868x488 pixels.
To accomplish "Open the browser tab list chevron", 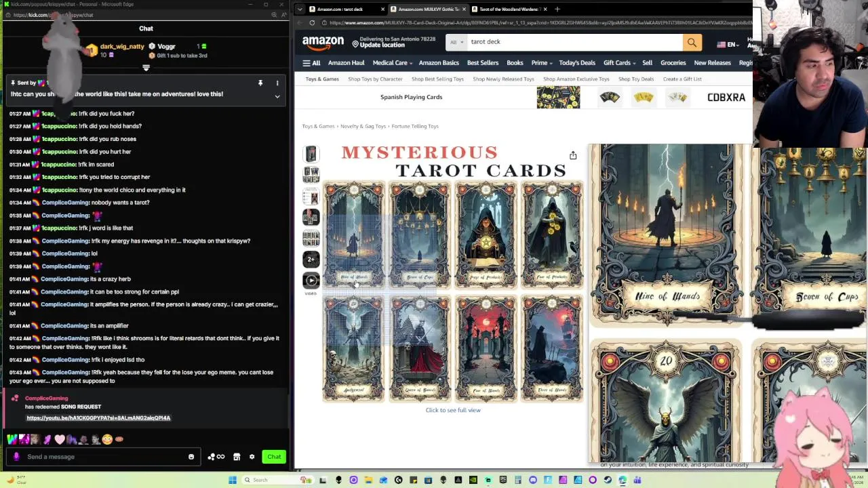I will [299, 9].
